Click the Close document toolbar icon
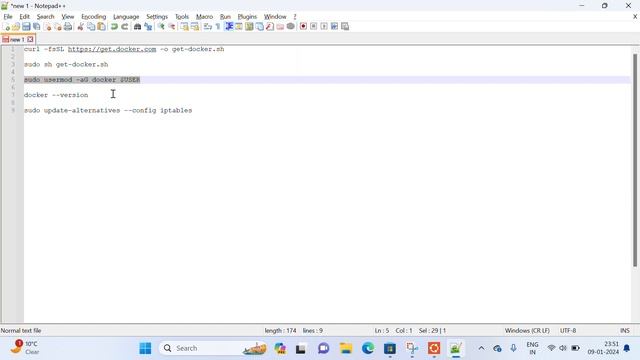Viewport: 640px width, 360px height. tap(48, 27)
